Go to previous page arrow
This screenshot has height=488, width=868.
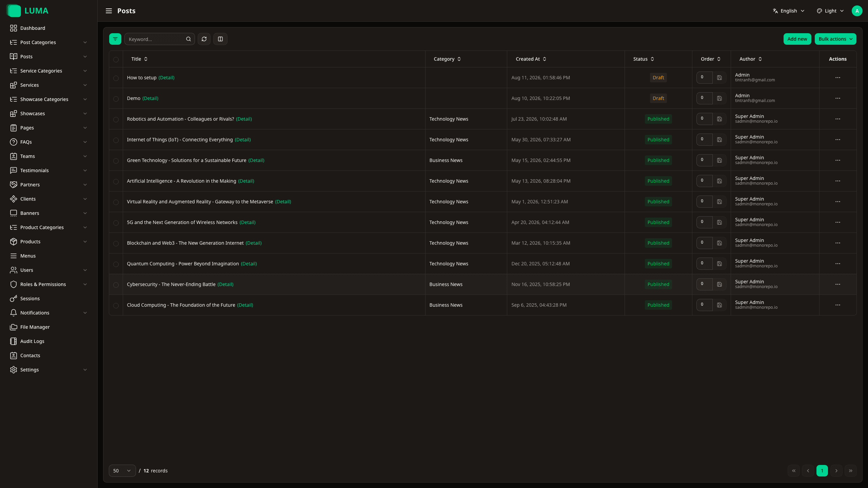808,471
